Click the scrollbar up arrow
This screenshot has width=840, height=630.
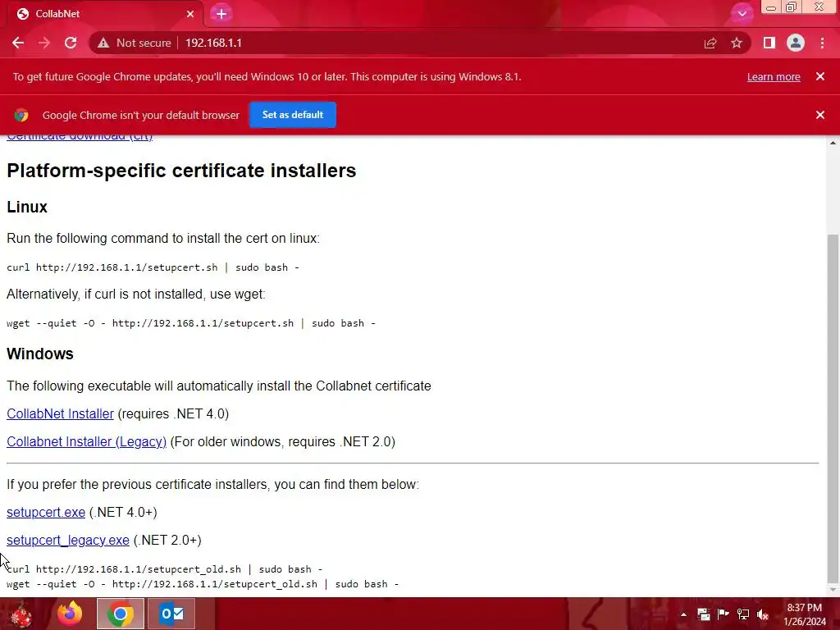[833, 143]
